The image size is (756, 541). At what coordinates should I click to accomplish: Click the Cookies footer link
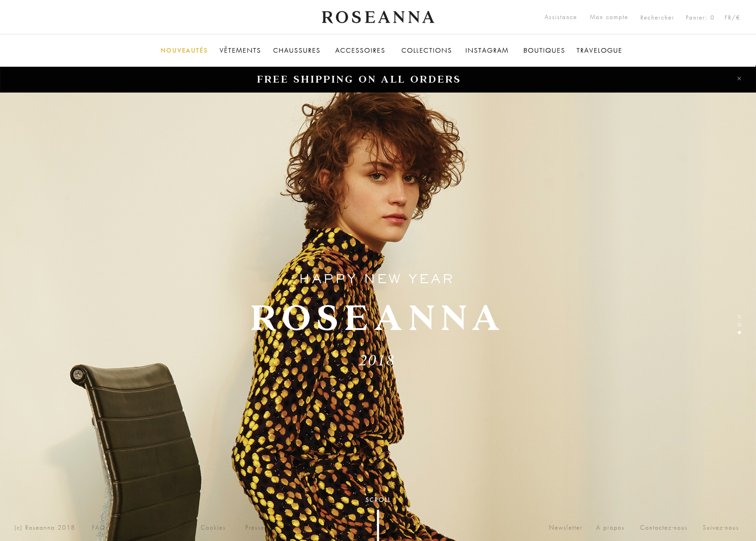[213, 527]
